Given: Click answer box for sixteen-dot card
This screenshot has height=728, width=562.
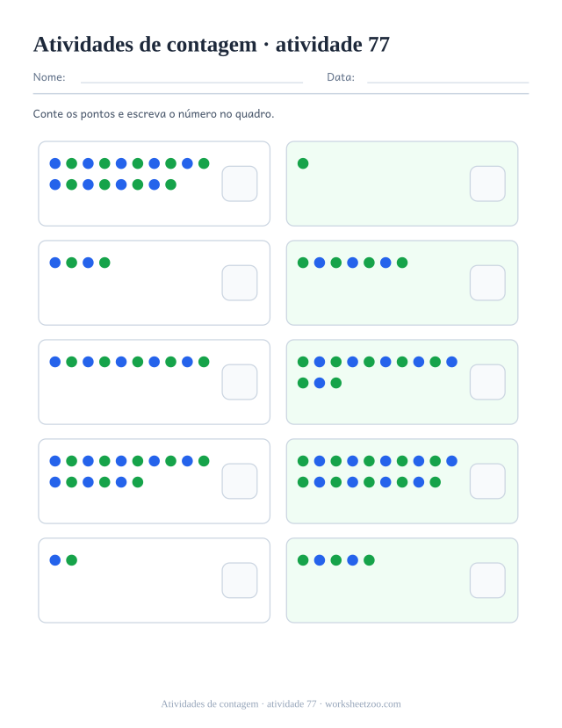Looking at the screenshot, I should (x=240, y=481).
